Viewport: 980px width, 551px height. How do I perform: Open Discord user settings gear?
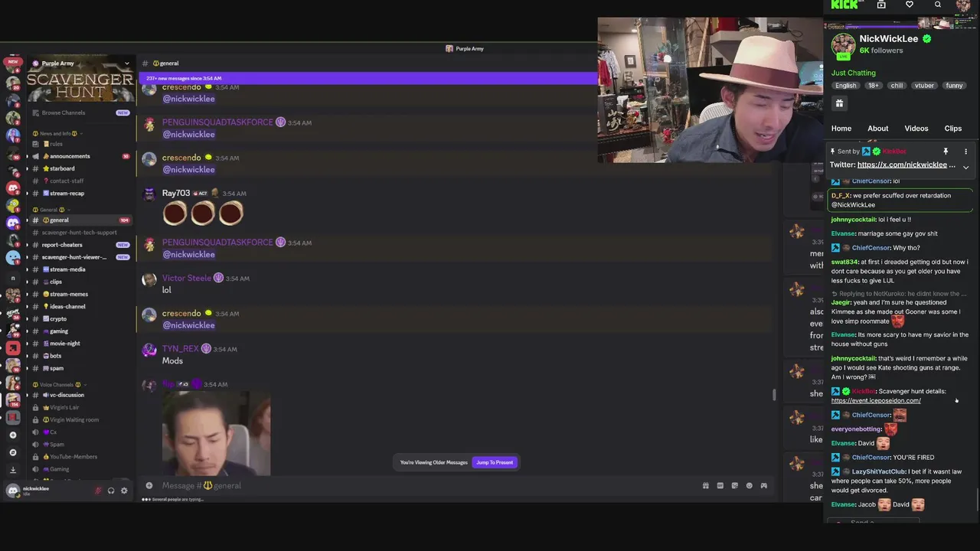coord(124,491)
